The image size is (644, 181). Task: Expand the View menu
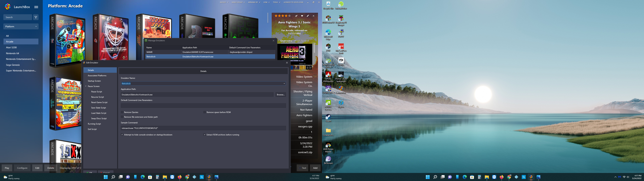[266, 2]
